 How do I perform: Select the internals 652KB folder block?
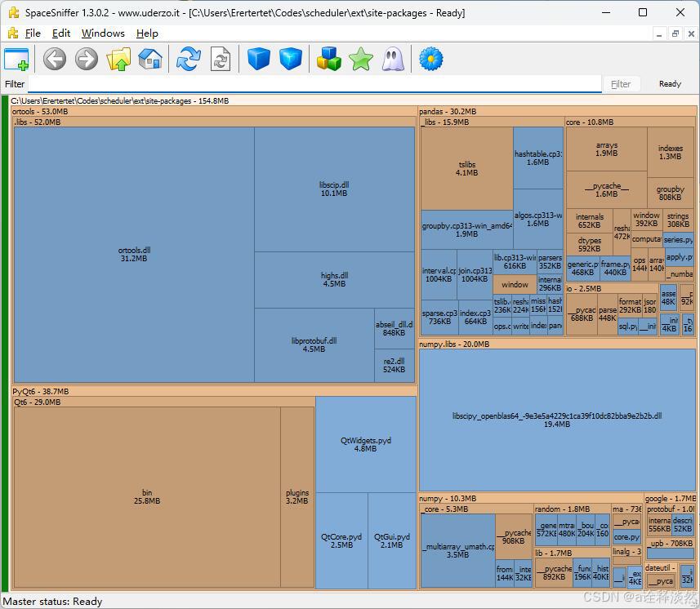coord(589,221)
